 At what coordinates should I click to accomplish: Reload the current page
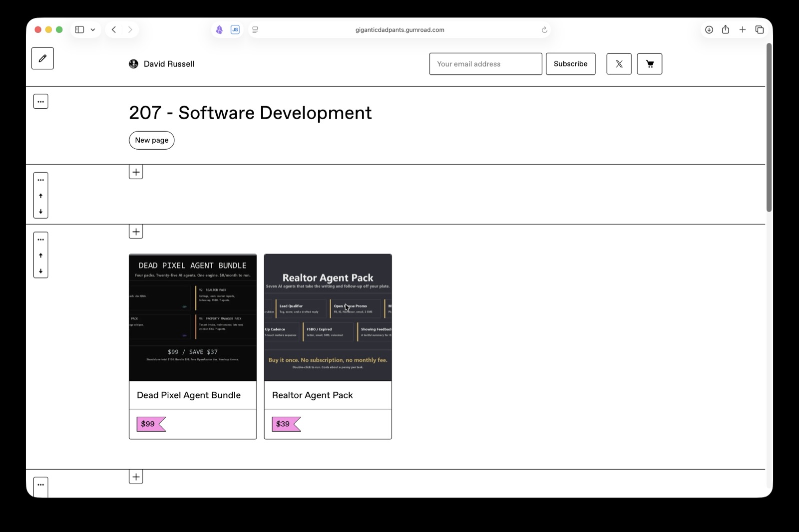(x=544, y=30)
